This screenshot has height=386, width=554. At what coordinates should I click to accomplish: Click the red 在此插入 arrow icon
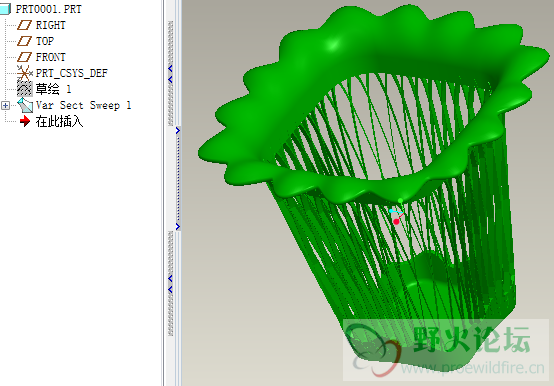[x=25, y=121]
